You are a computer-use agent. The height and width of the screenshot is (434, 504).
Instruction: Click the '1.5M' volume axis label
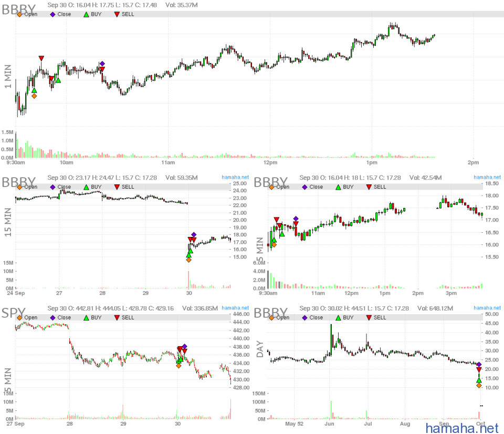coord(7,132)
